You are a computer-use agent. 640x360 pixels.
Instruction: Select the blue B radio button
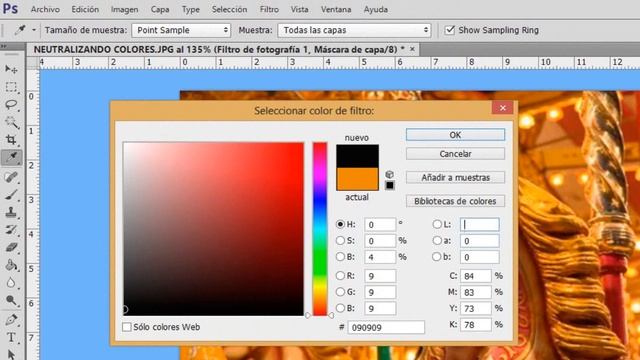(x=340, y=308)
